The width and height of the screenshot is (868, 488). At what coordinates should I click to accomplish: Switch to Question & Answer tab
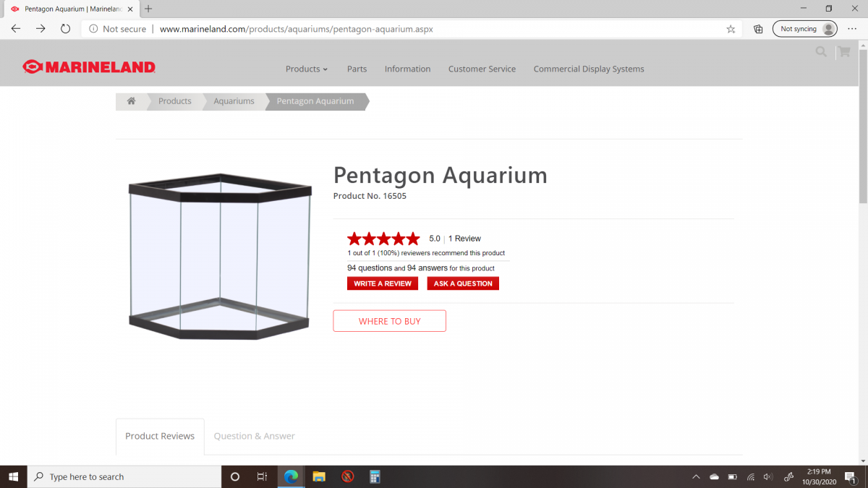tap(254, 436)
